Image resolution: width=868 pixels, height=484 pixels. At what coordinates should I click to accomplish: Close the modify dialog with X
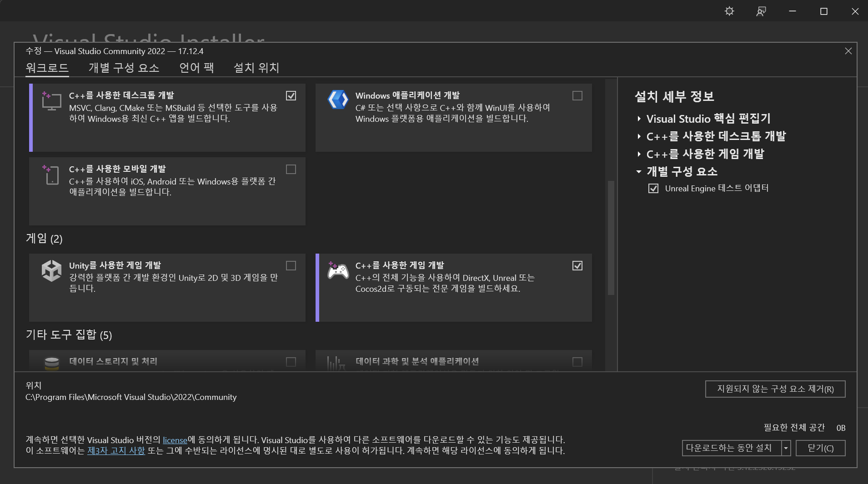click(x=848, y=51)
